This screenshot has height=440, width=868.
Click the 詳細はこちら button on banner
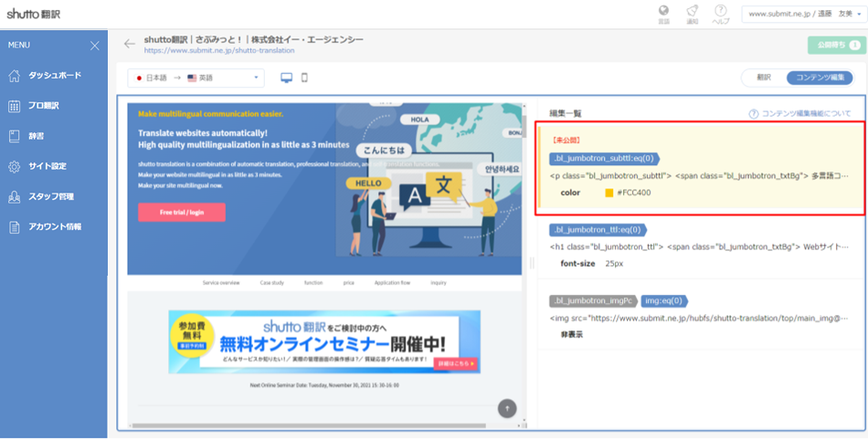pyautogui.click(x=456, y=363)
